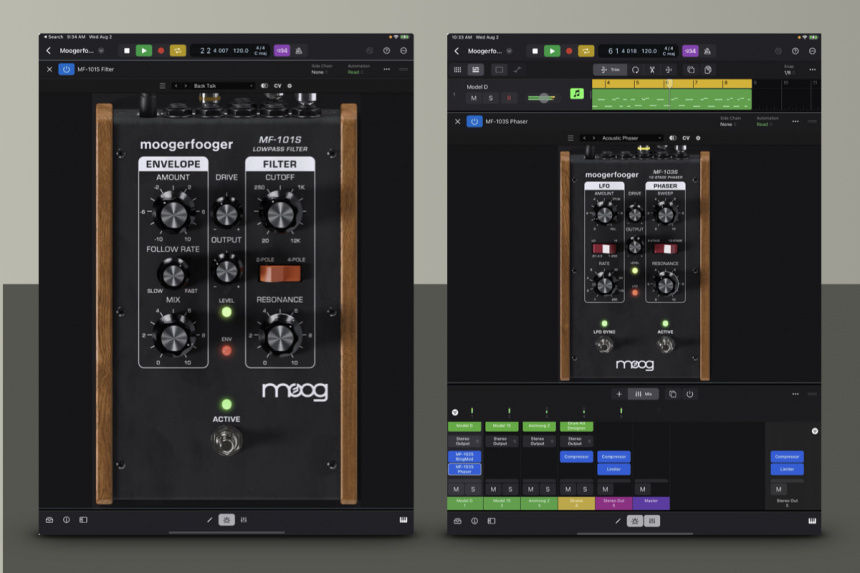This screenshot has width=860, height=573.
Task: Open the Automation Read dropdown of MF-103S Phaser
Action: (x=767, y=121)
